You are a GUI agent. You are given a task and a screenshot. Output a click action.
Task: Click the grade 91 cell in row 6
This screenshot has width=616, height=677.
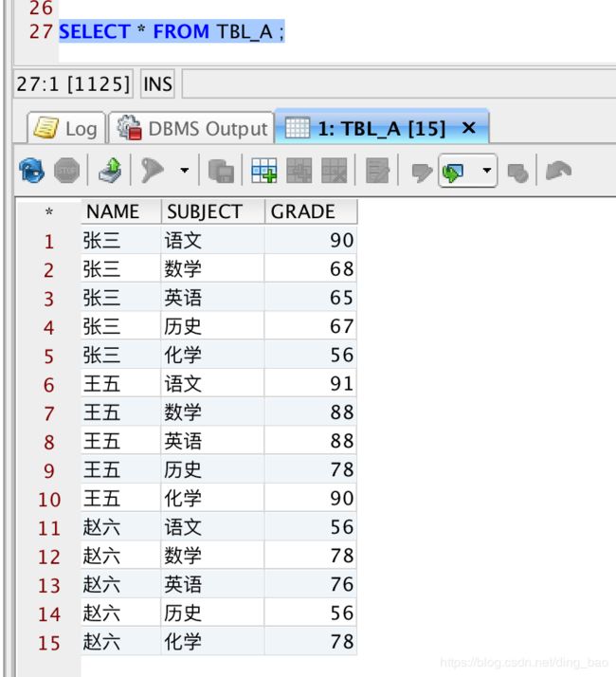pos(311,383)
